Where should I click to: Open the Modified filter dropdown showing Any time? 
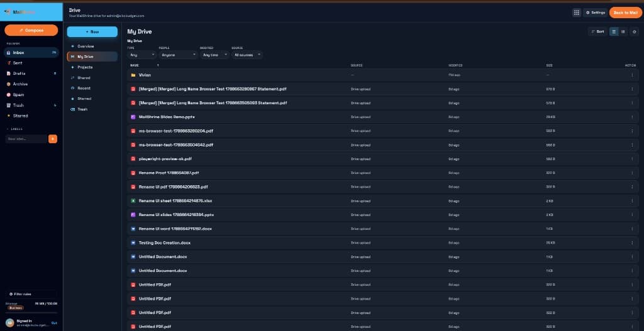tap(214, 55)
